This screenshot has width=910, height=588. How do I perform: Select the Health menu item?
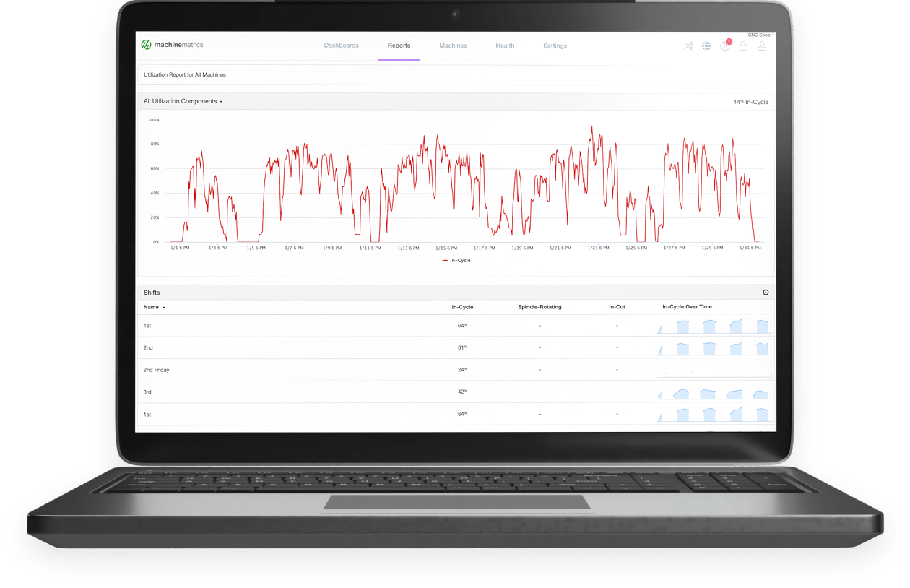(x=505, y=46)
